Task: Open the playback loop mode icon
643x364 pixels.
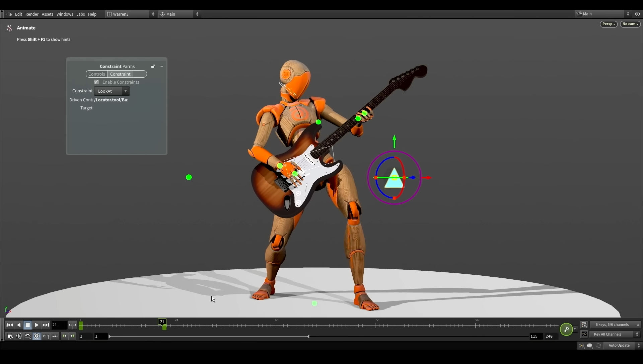Action: point(28,336)
